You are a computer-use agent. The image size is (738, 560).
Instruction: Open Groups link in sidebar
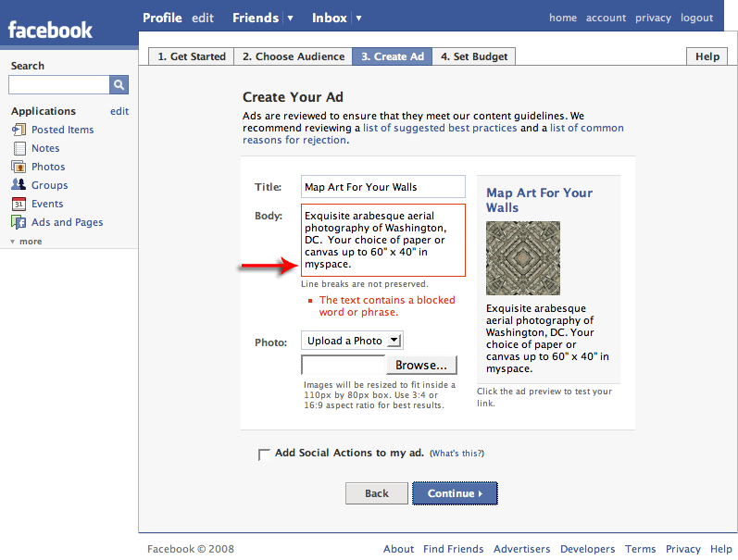(49, 185)
